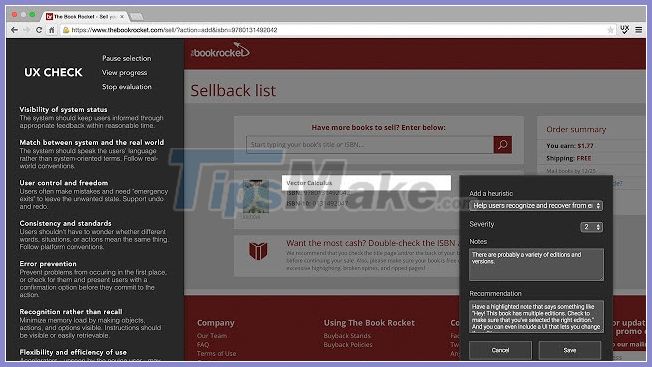Image resolution: width=652 pixels, height=367 pixels.
Task: Select View progress in UX Check
Action: [124, 72]
